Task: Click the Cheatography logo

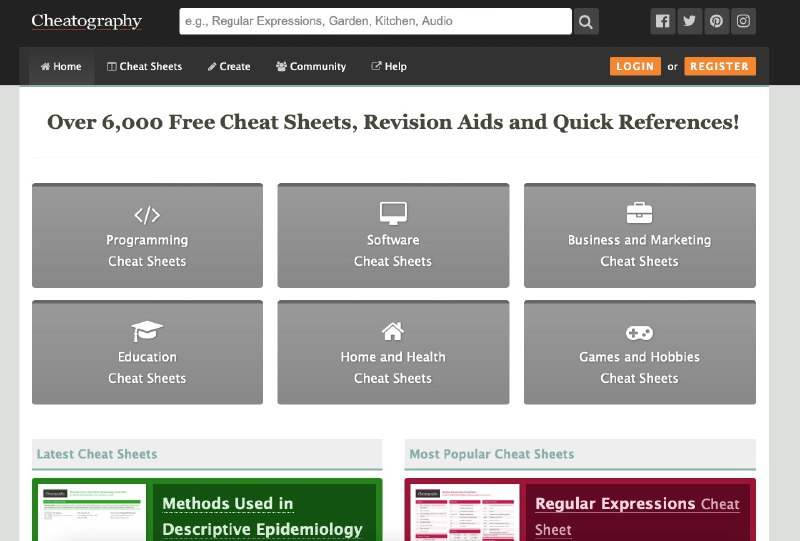Action: point(87,21)
